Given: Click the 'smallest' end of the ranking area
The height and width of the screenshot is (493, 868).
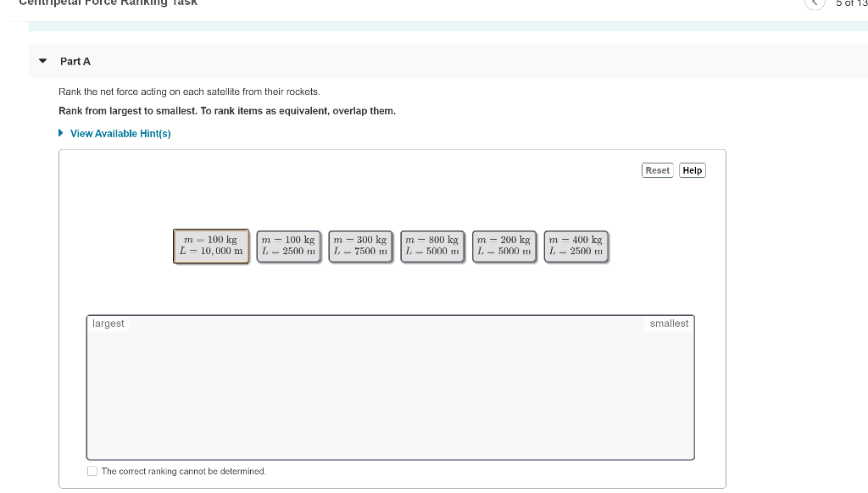Looking at the screenshot, I should click(669, 323).
